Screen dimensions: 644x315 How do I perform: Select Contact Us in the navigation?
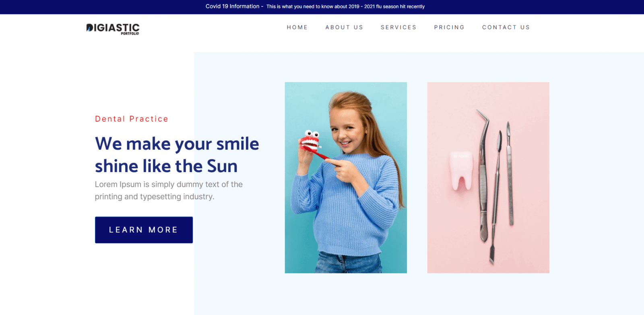[506, 27]
